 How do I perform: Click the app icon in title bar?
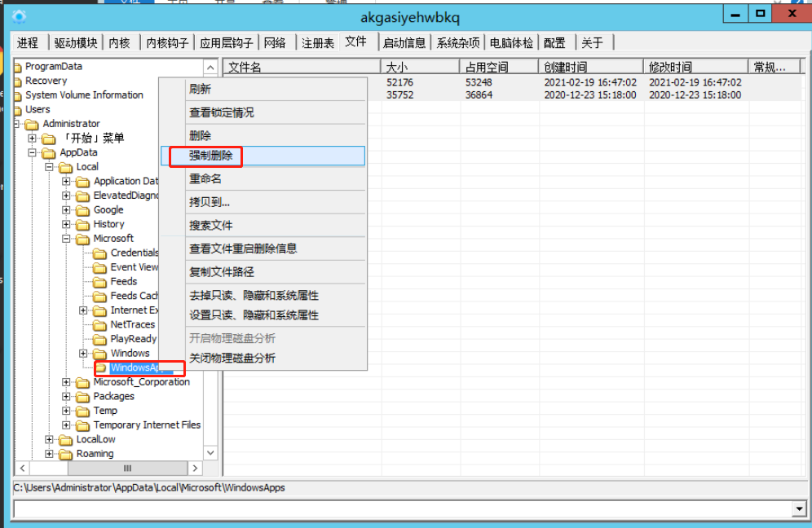tap(19, 16)
